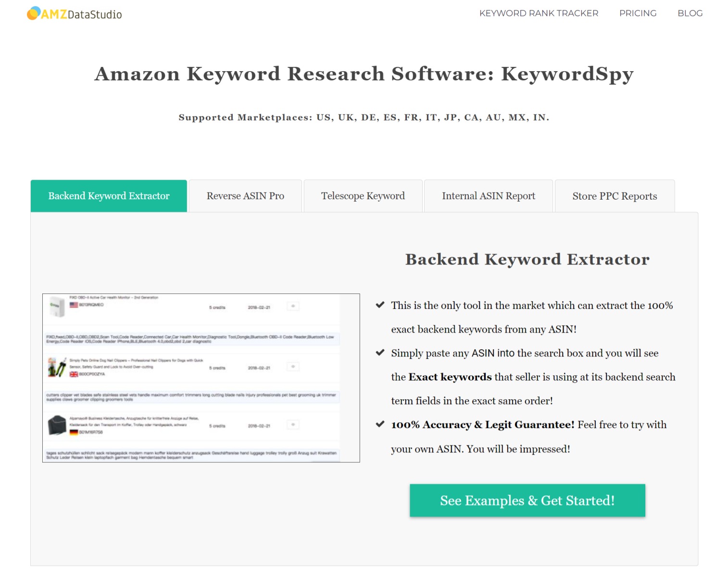Click the first checkmark bullet icon
Screen dimensions: 728x570
point(380,305)
